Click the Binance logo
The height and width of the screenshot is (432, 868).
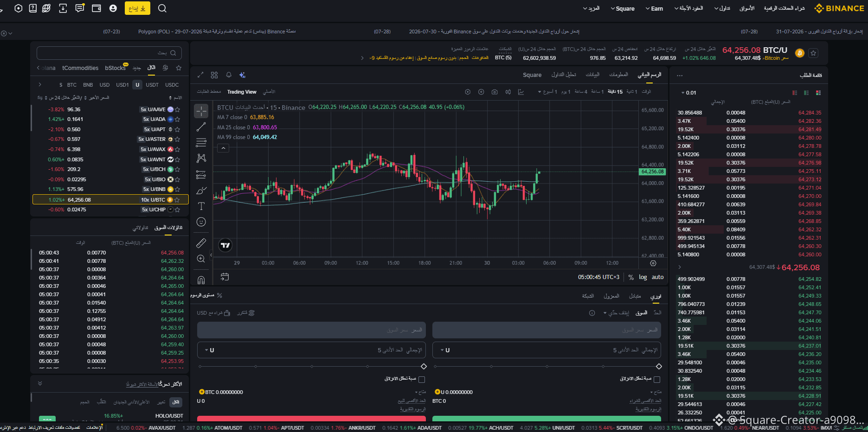[x=839, y=8]
